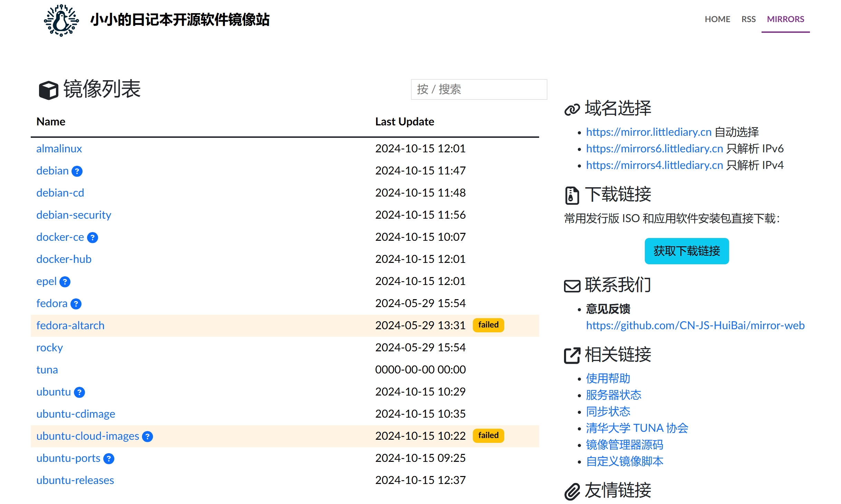Image resolution: width=841 pixels, height=504 pixels.
Task: Open the 镜像管理器源码 link
Action: [624, 445]
